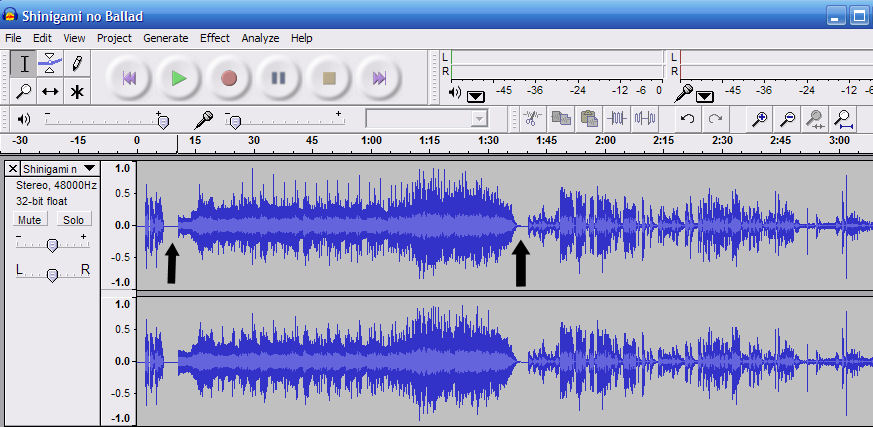This screenshot has width=873, height=427.
Task: Solo the Shinigami track
Action: point(73,219)
